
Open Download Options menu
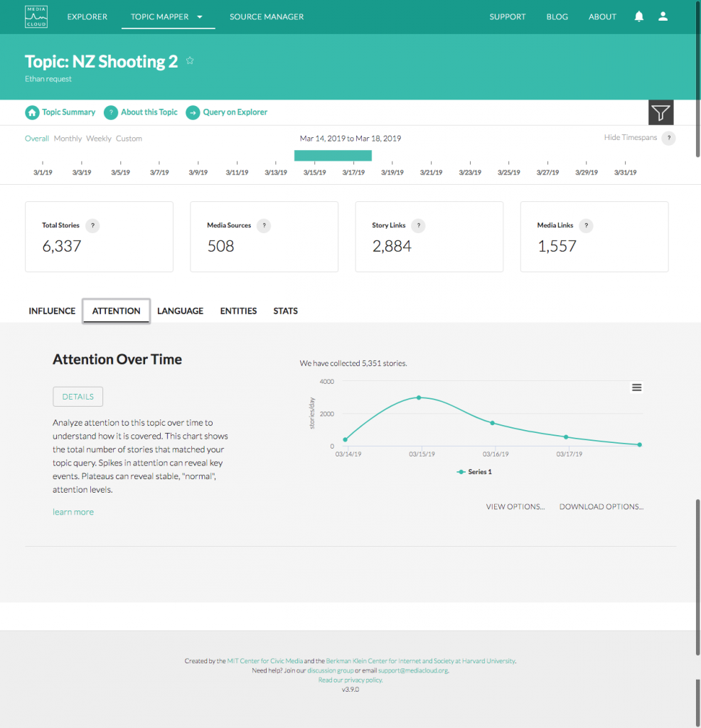601,507
